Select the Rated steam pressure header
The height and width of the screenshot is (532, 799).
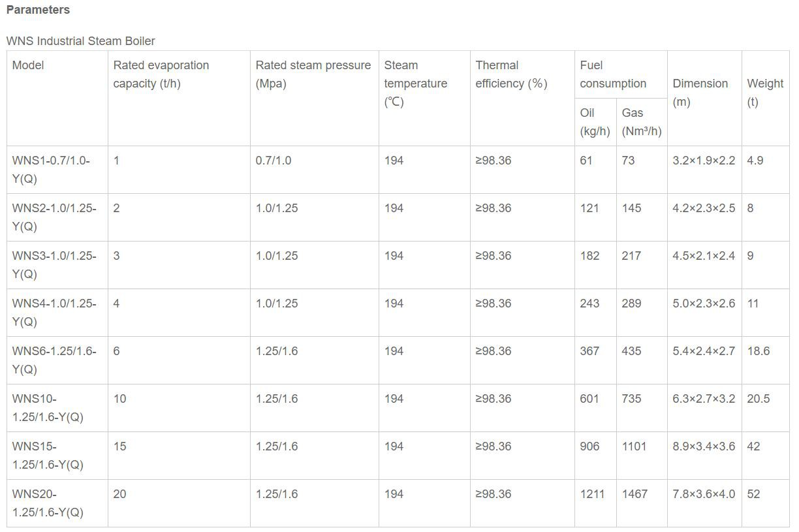click(313, 74)
